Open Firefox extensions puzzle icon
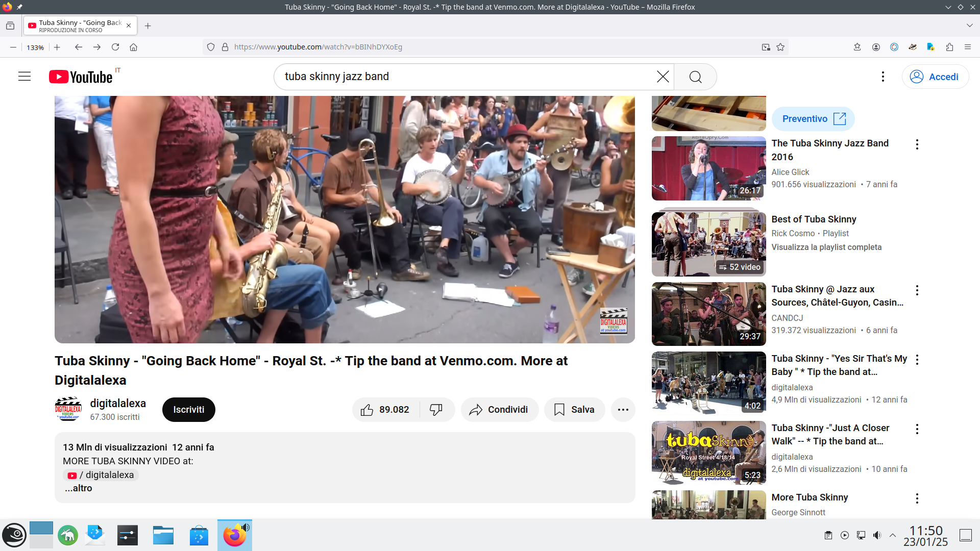Screen dimensions: 980x551 (949, 47)
